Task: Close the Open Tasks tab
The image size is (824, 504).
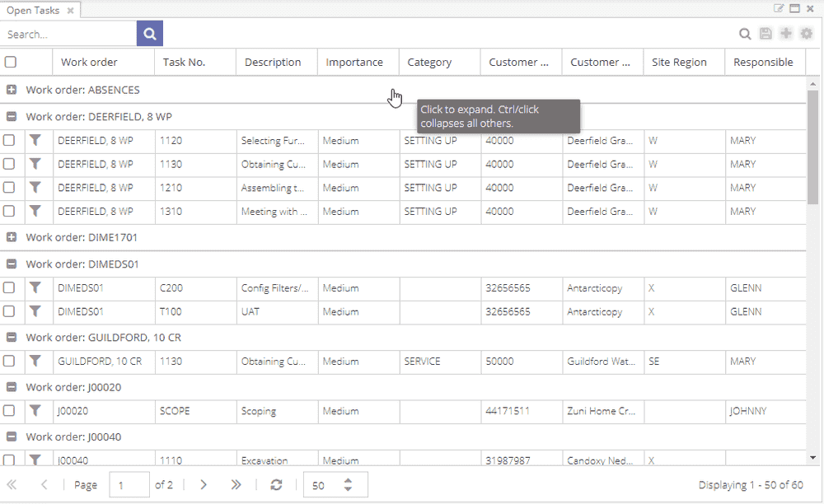Action: point(70,10)
